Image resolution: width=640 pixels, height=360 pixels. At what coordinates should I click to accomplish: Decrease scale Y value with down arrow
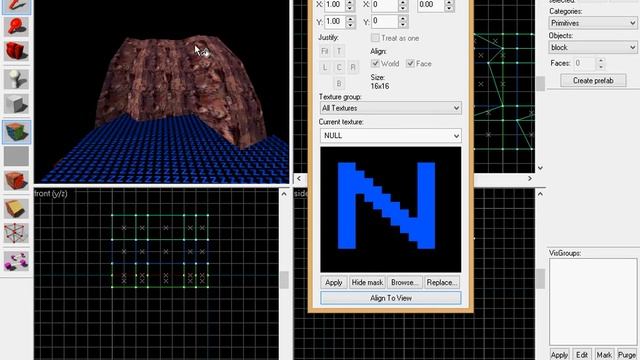click(x=350, y=24)
